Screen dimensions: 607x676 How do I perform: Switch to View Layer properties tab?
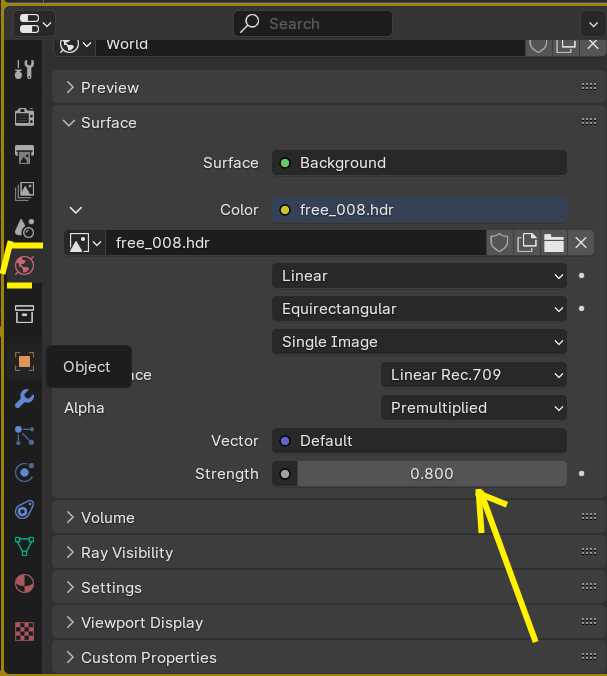(24, 190)
